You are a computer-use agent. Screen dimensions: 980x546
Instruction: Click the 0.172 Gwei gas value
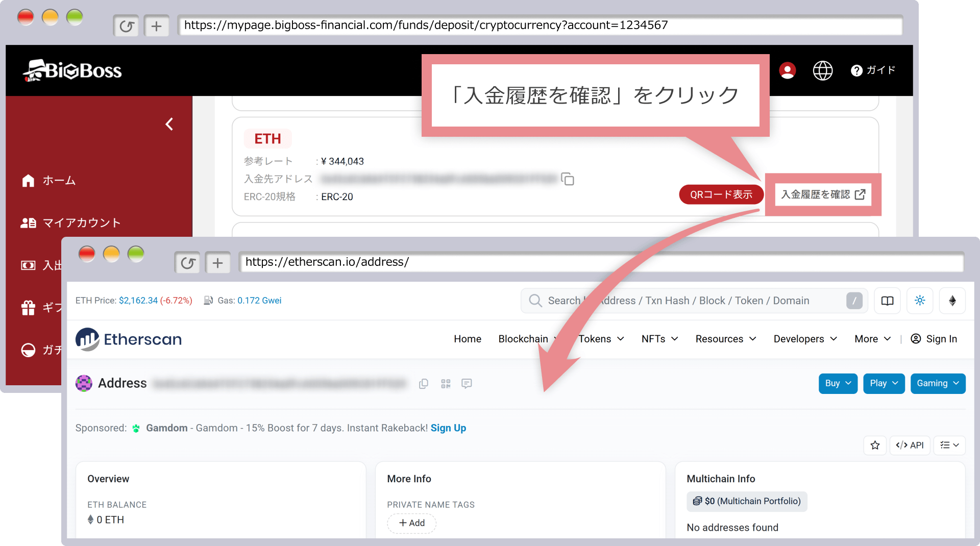point(259,301)
